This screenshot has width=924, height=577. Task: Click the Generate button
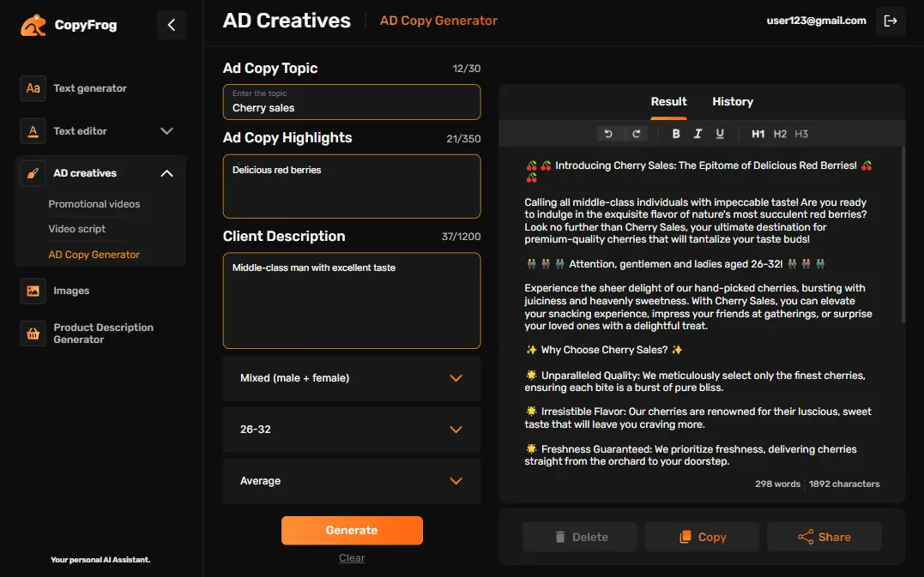coord(352,531)
